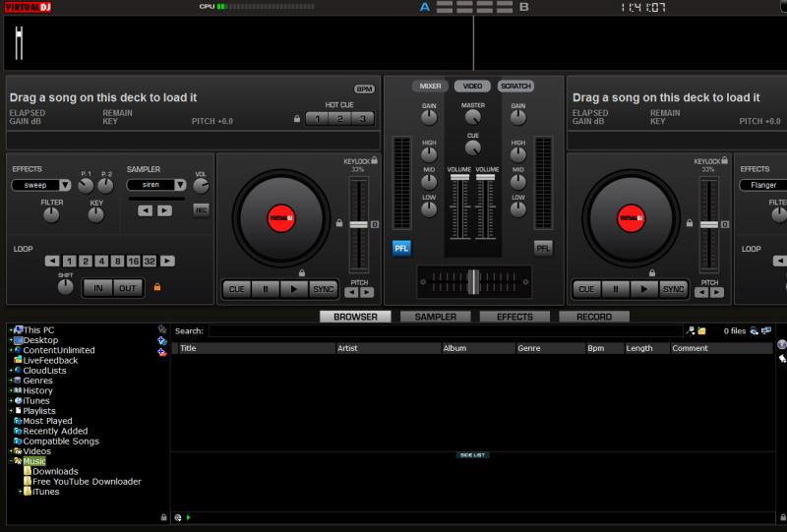Screen dimensions: 787x532
Task: Click the left deck loop IN button
Action: pyautogui.click(x=97, y=288)
